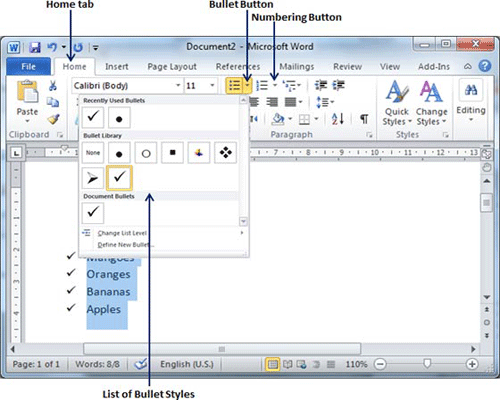Select None in the Bullet Library
500x400 pixels.
pyautogui.click(x=93, y=153)
